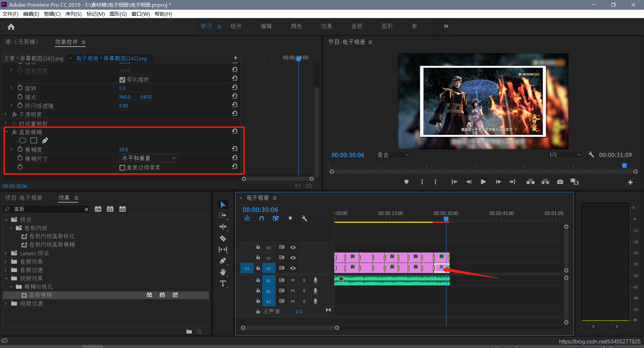Open timeline display settings wrench
The image size is (644, 348).
(x=305, y=218)
